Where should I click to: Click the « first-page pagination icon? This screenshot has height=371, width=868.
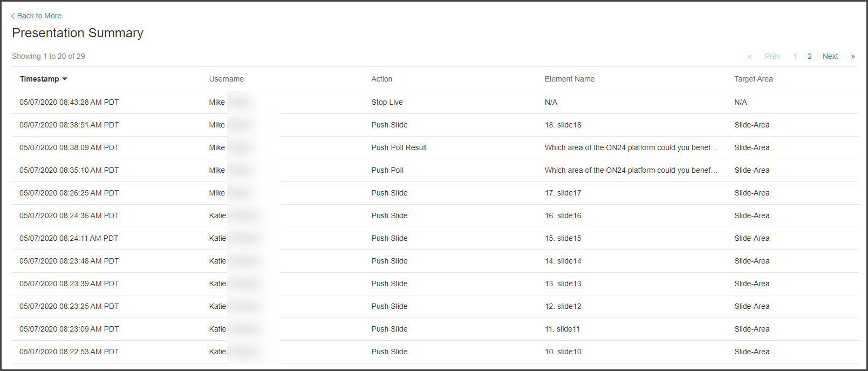[x=750, y=56]
